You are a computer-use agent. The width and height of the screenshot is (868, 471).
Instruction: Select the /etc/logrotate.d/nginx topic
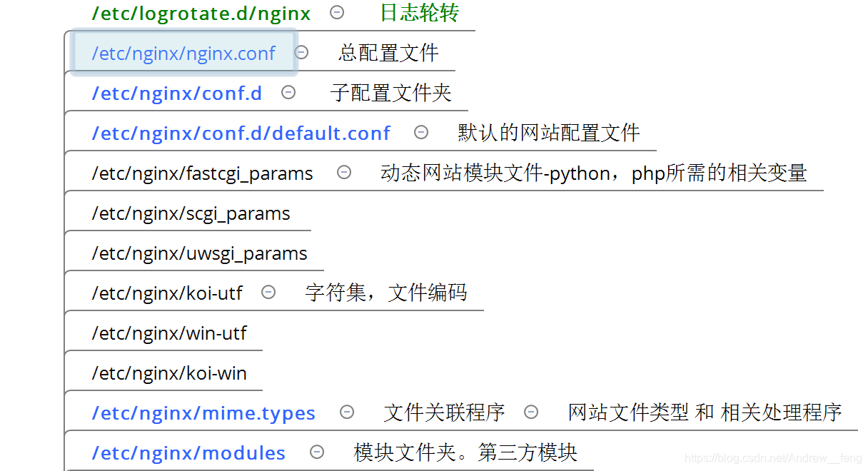[201, 13]
